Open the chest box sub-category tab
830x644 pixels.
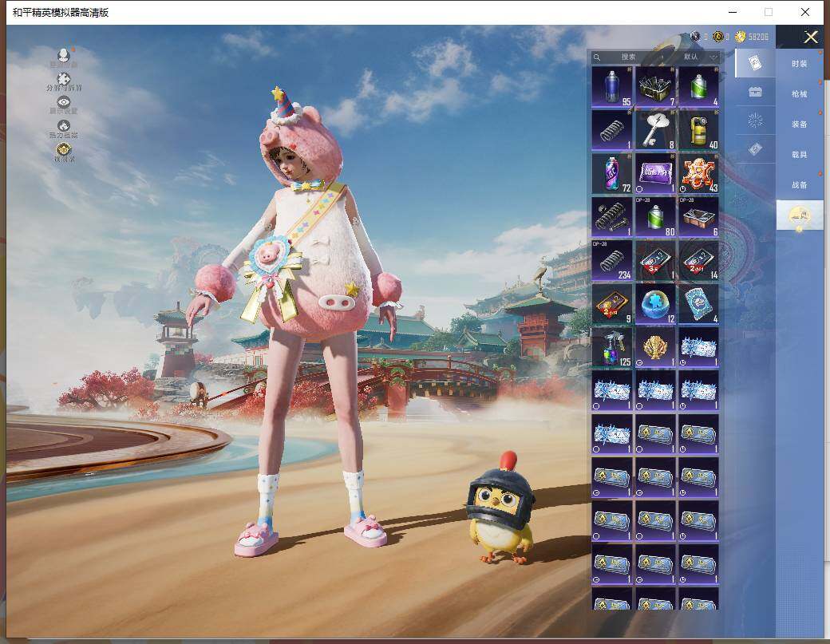[755, 92]
